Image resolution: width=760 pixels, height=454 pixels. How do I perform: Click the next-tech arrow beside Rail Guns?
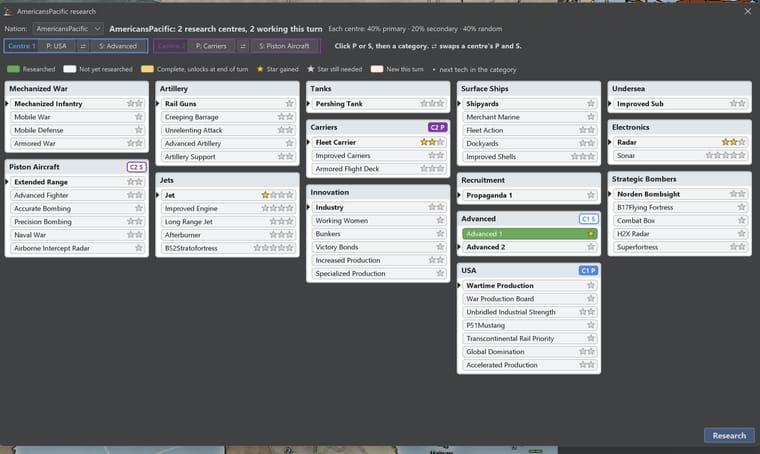(x=158, y=104)
